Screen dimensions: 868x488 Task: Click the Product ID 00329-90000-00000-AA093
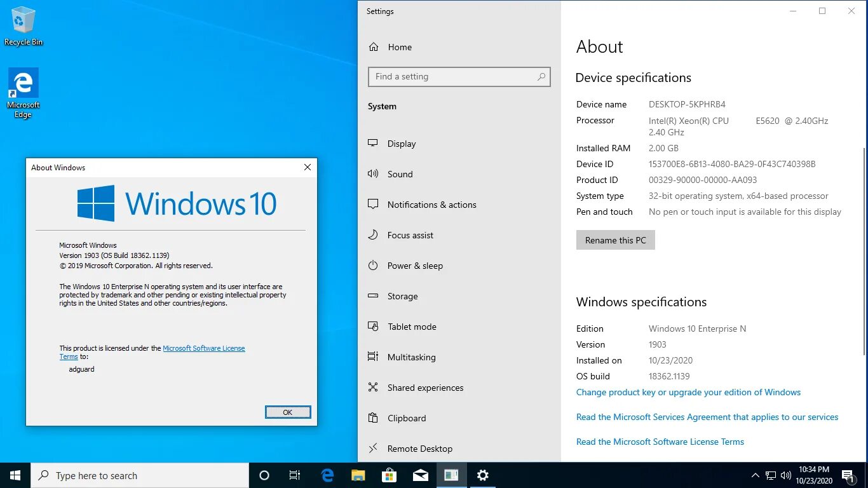coord(703,180)
